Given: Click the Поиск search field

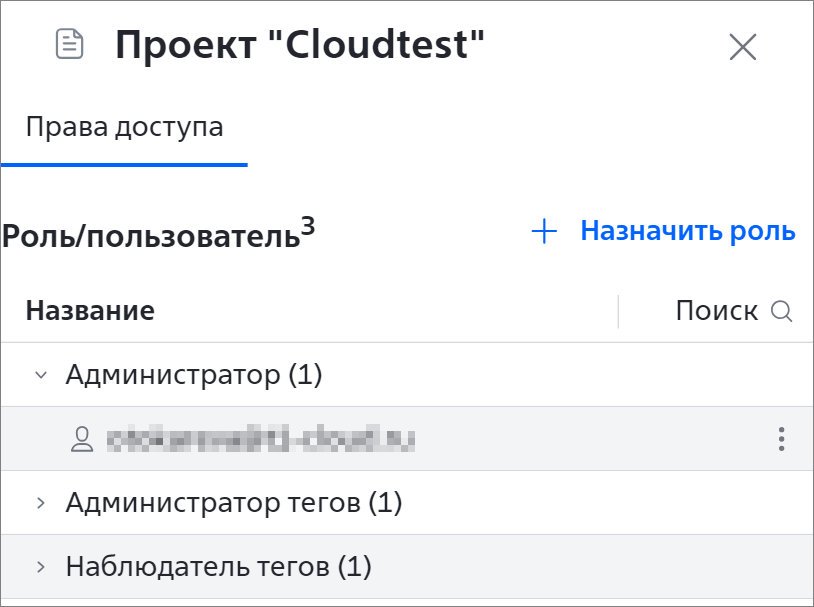Looking at the screenshot, I should click(716, 311).
